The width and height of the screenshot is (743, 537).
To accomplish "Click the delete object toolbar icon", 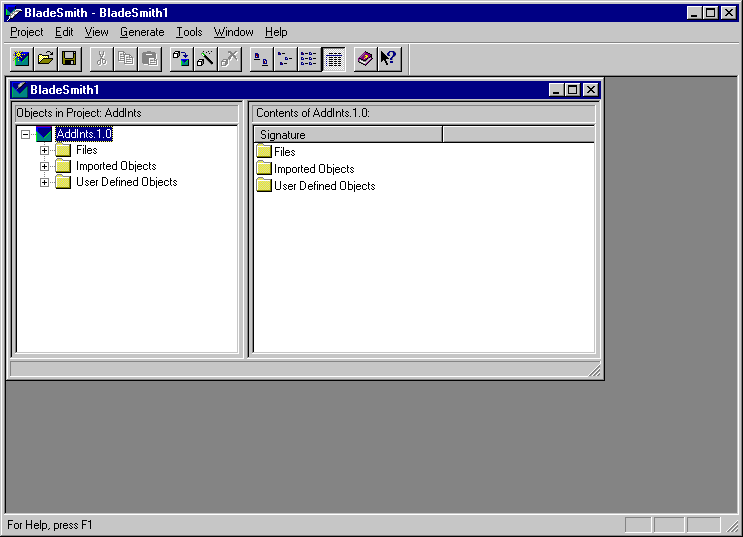I will (230, 59).
